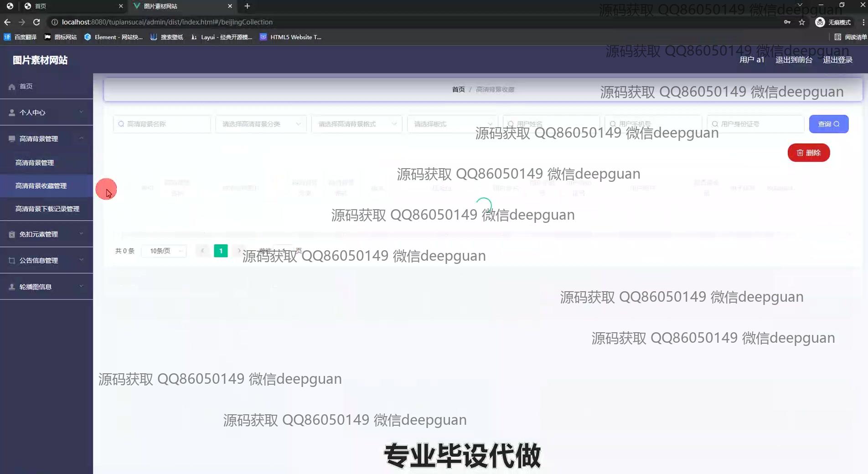Image resolution: width=868 pixels, height=474 pixels.
Task: Click the 高清背景管理 group icon
Action: click(x=12, y=139)
